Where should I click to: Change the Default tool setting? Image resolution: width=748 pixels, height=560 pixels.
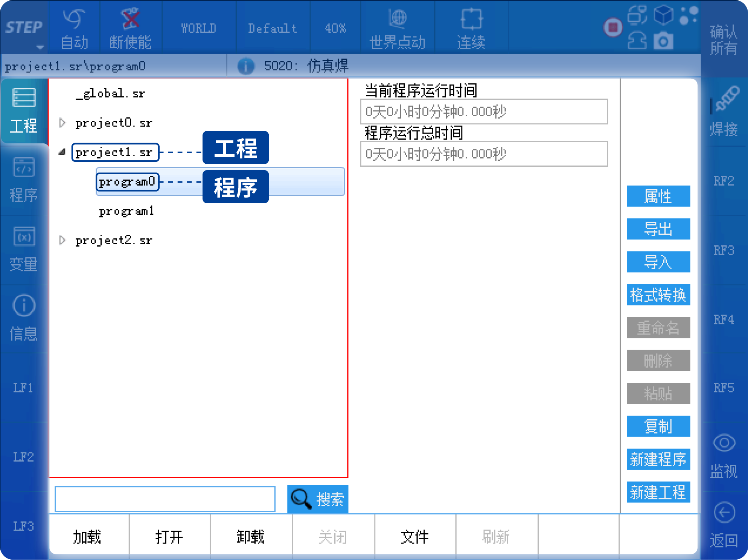tap(273, 29)
